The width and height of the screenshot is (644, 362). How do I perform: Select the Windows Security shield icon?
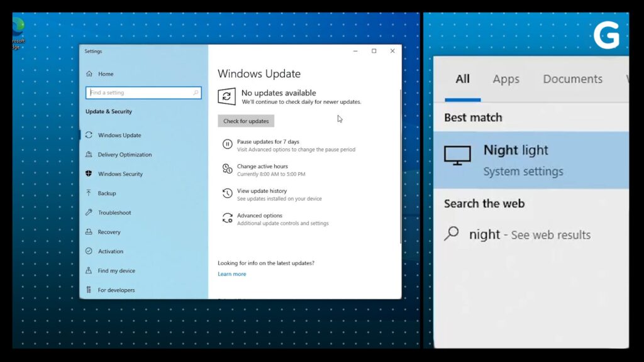coord(89,174)
